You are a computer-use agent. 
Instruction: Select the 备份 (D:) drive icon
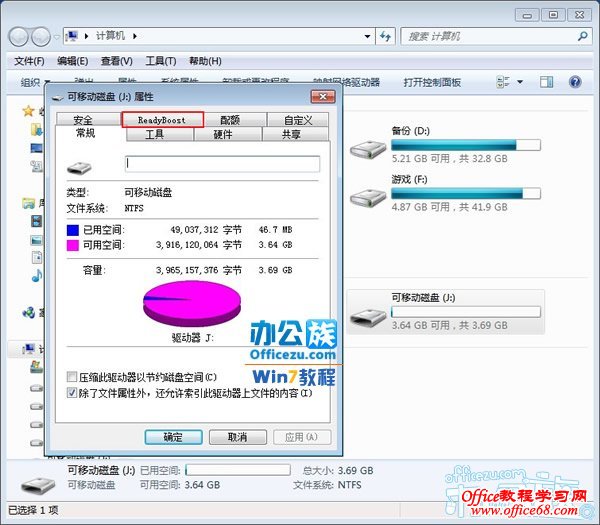[x=368, y=150]
